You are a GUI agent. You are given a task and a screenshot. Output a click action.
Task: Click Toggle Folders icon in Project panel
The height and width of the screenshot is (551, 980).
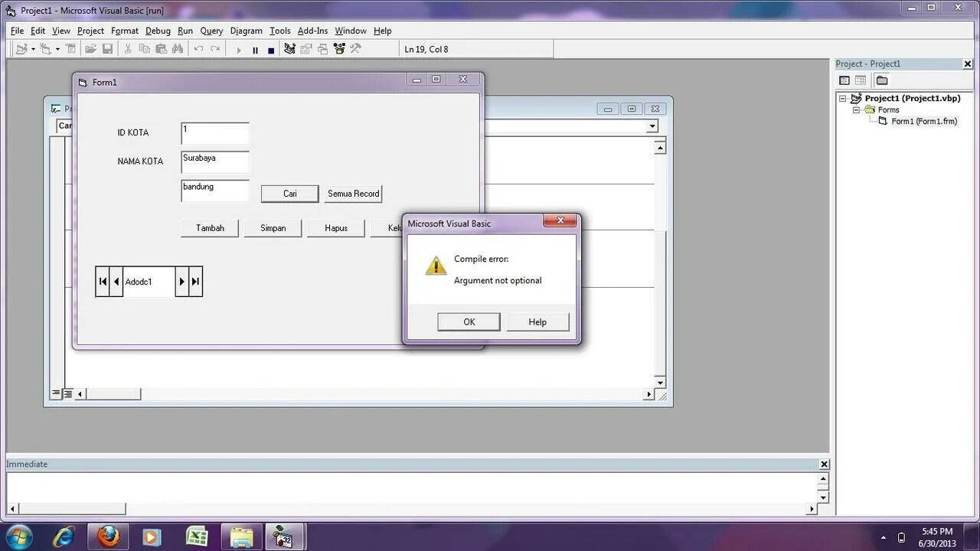[x=882, y=80]
